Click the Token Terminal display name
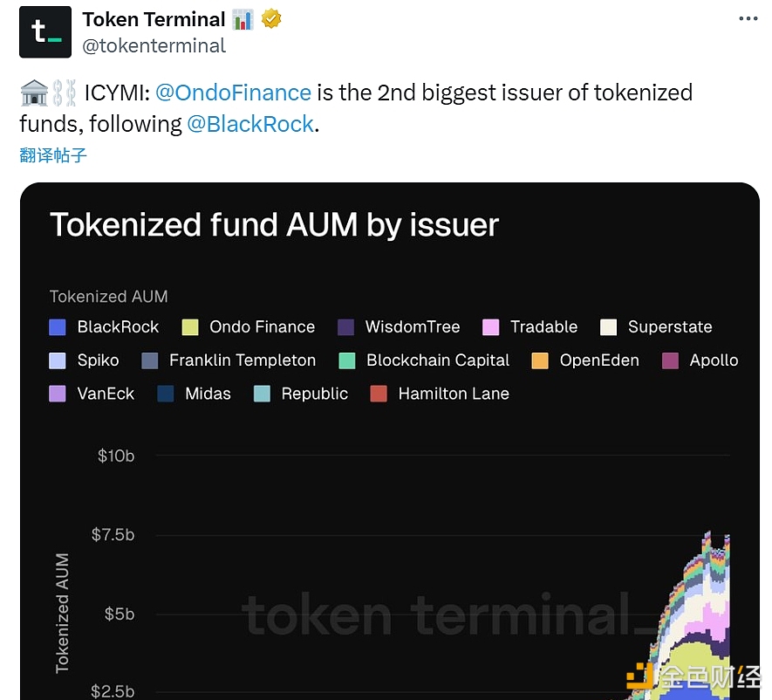This screenshot has width=772, height=700. pyautogui.click(x=154, y=19)
